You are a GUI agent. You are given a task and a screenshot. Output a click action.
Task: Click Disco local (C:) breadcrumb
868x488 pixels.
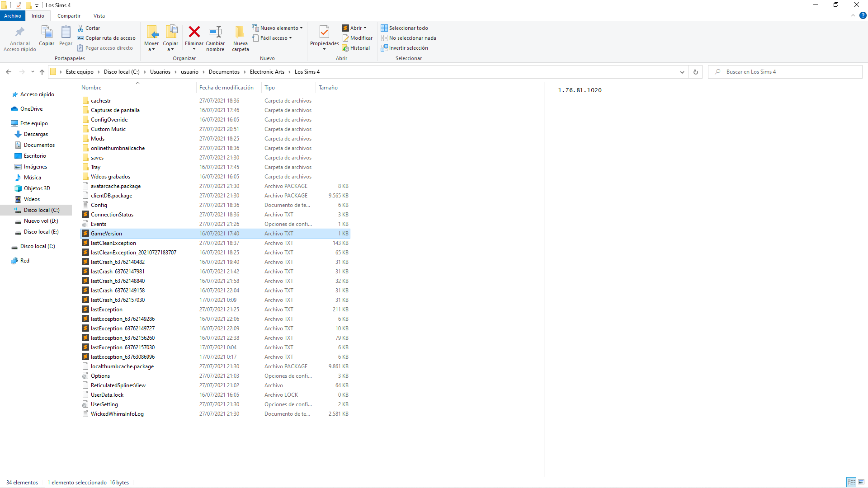click(122, 72)
